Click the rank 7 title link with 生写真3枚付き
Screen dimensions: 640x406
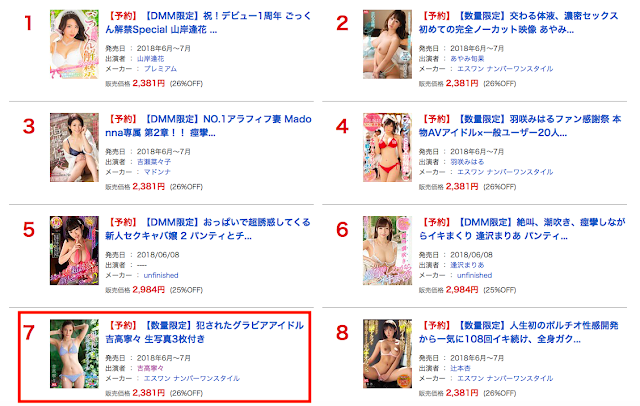coord(204,332)
